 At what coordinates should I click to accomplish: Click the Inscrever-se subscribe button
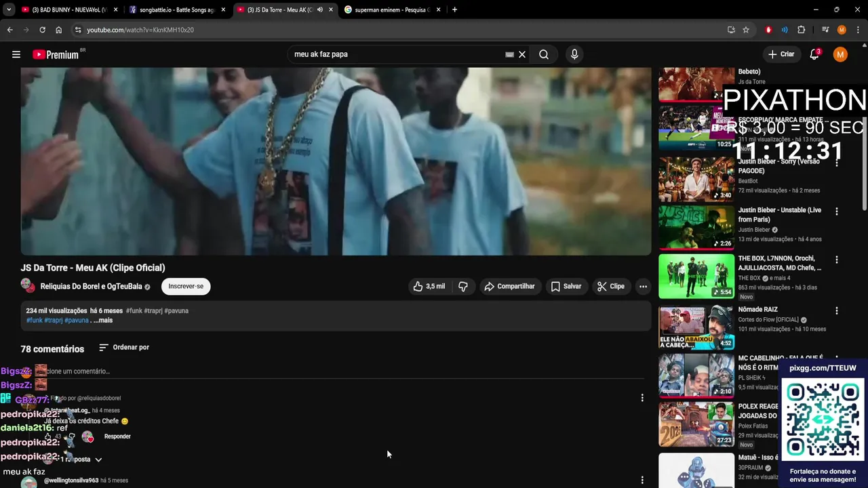click(x=186, y=286)
